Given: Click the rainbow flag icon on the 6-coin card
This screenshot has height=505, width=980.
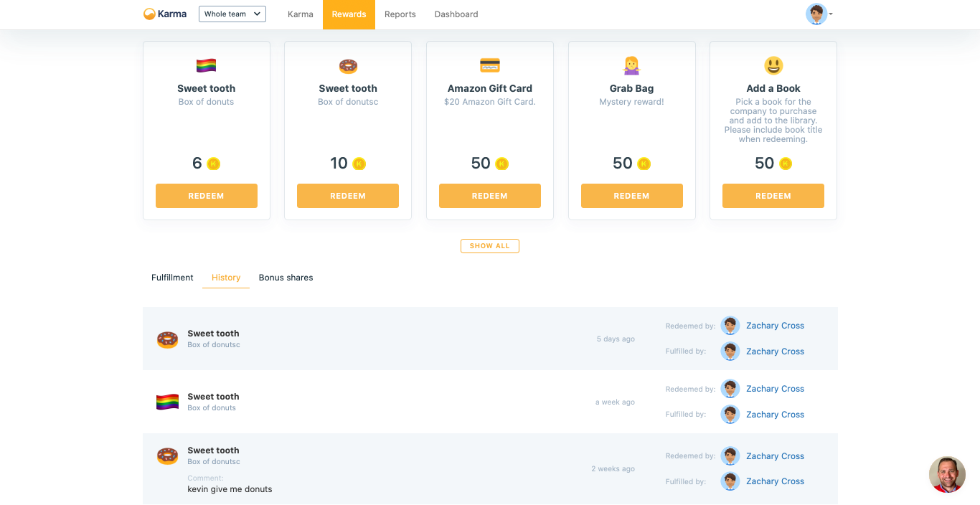Looking at the screenshot, I should (x=207, y=66).
